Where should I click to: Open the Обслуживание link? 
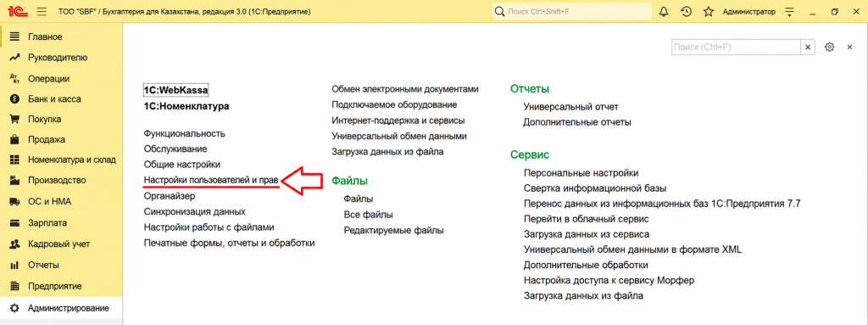tap(175, 149)
